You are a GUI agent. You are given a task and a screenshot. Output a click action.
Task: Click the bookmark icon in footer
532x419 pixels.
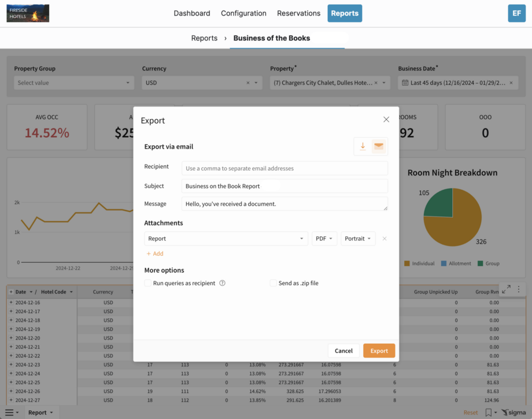click(488, 413)
